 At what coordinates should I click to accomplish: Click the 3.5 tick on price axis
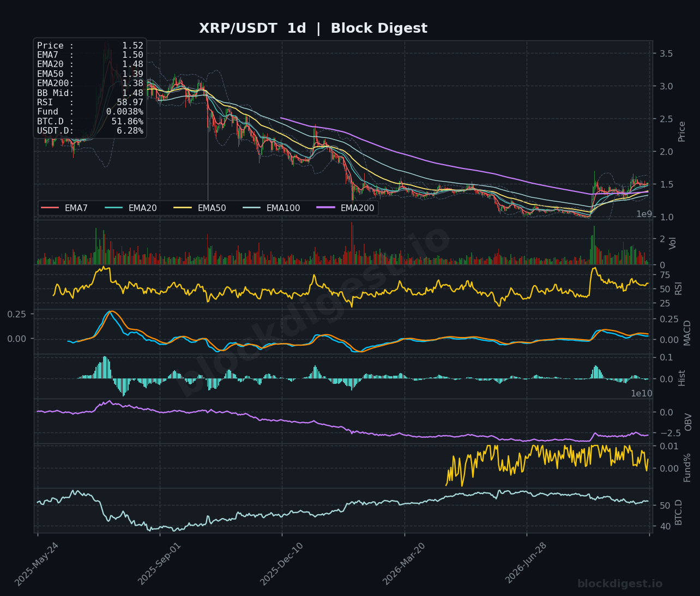tap(666, 53)
